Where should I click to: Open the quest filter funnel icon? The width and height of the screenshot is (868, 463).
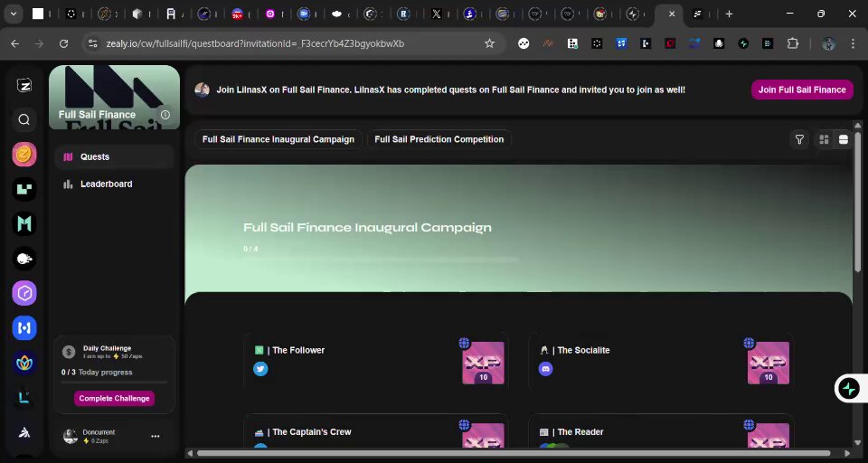click(799, 139)
